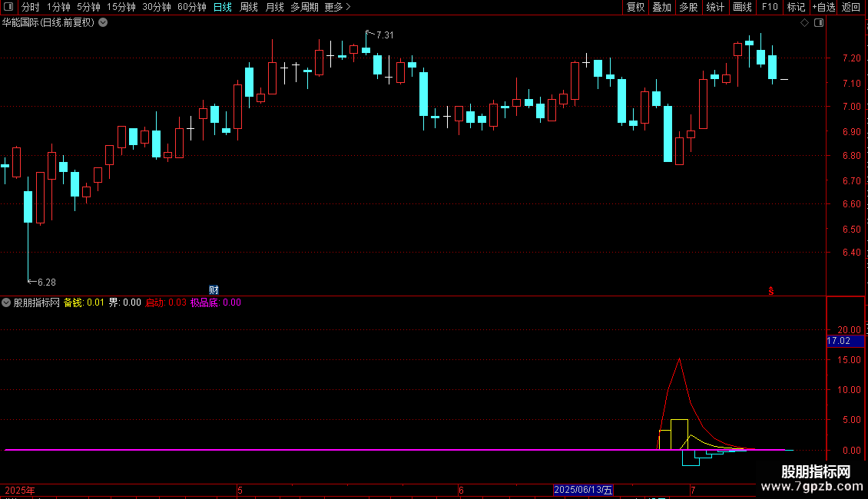This screenshot has width=868, height=499.
Task: Click the 7.20 price axis label
Action: pyautogui.click(x=851, y=58)
